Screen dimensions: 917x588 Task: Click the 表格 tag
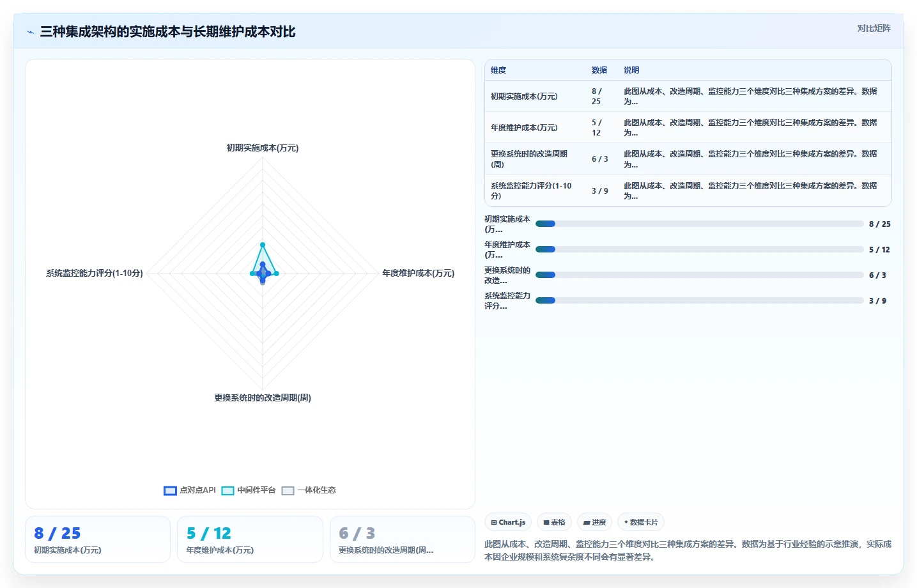click(x=554, y=522)
